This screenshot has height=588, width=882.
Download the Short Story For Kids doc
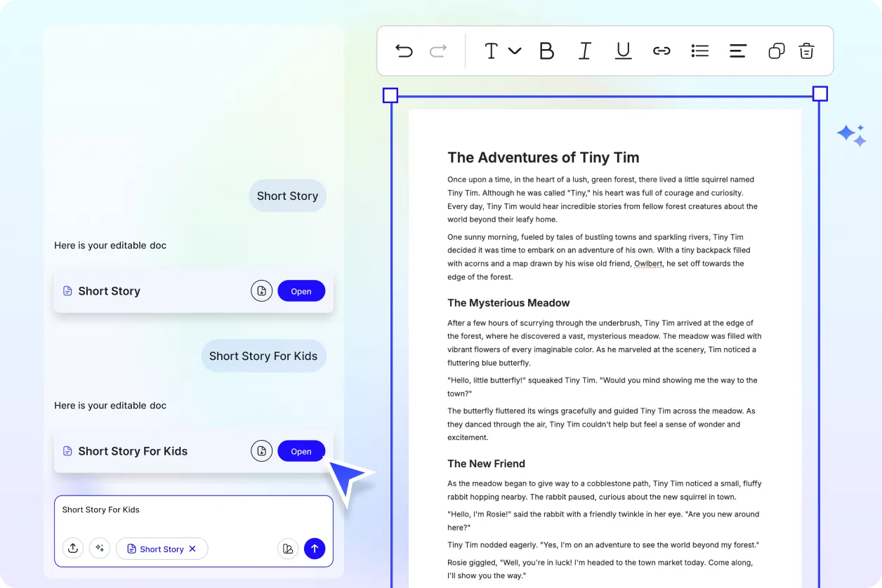tap(261, 451)
